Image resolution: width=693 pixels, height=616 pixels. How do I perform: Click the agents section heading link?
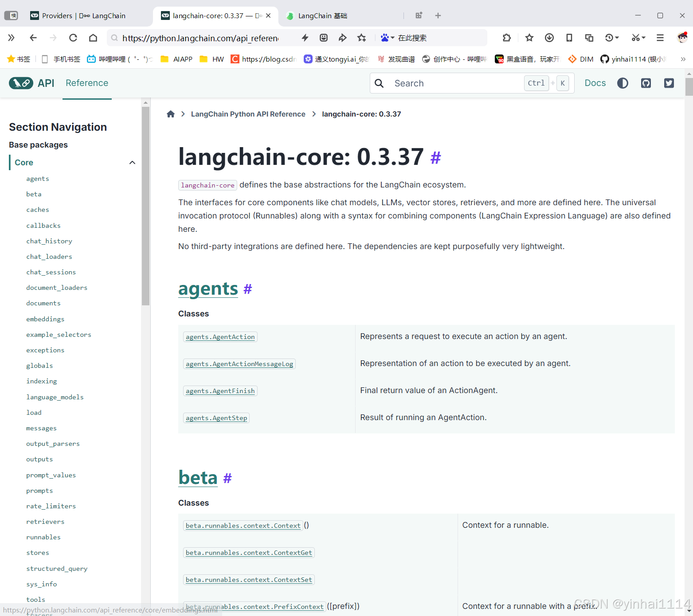click(208, 289)
